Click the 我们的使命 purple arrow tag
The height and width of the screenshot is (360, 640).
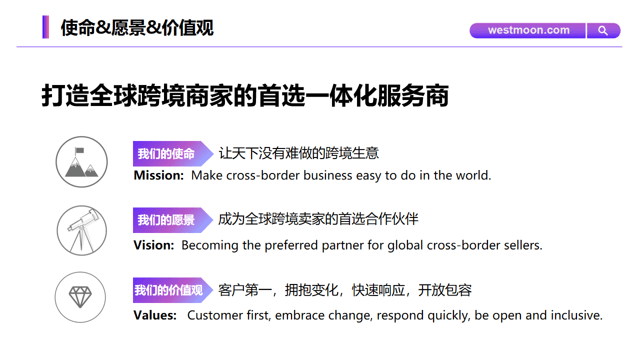(173, 153)
